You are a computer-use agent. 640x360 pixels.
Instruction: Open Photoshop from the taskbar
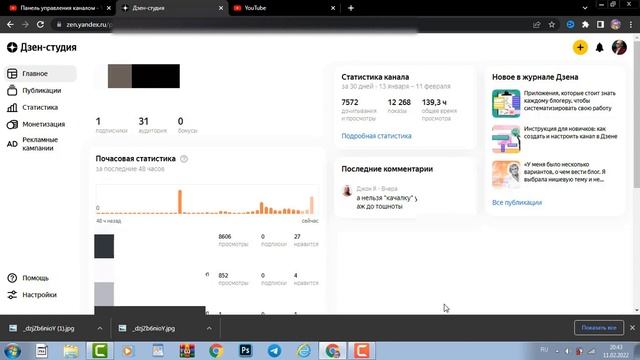246,351
